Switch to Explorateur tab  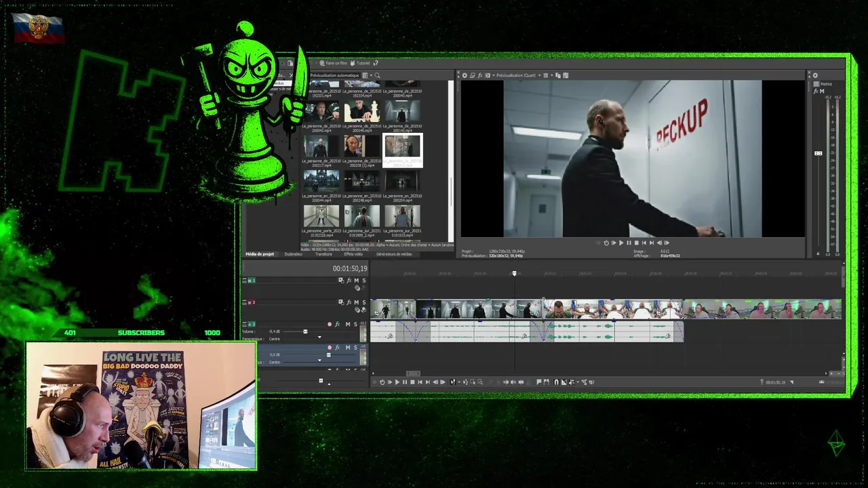(294, 254)
